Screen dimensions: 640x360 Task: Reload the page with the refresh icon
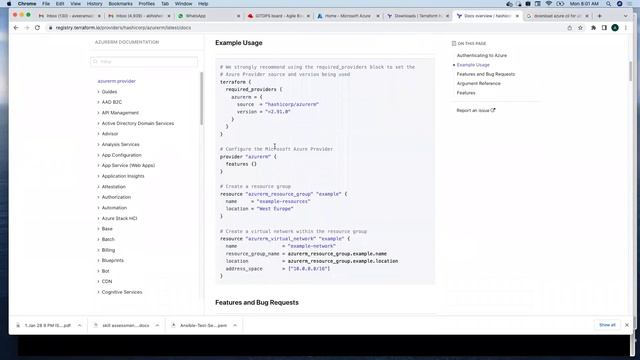pos(37,28)
